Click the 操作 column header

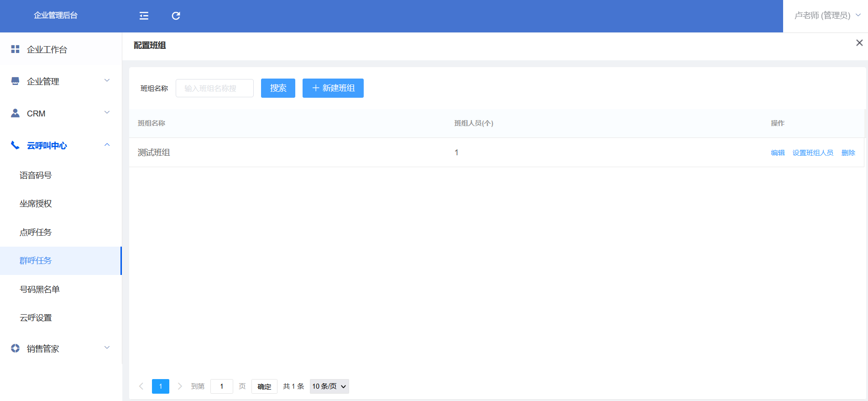(778, 123)
